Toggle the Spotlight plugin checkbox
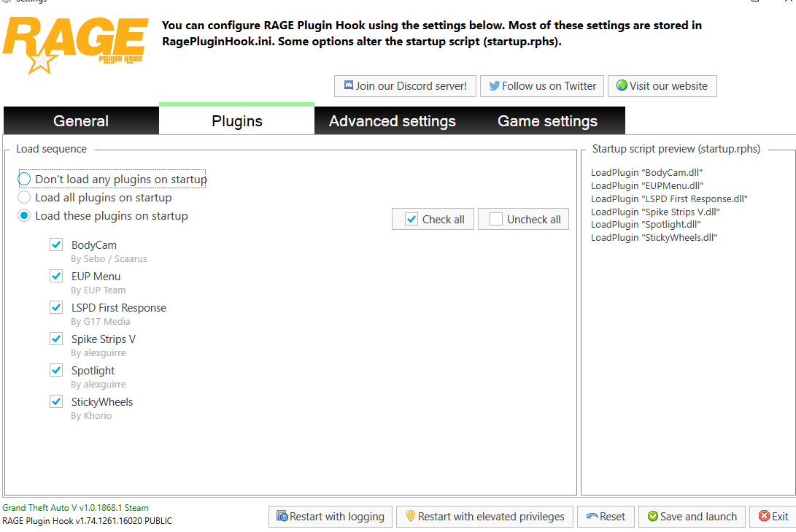Screen dimensions: 796x532 (x=56, y=371)
